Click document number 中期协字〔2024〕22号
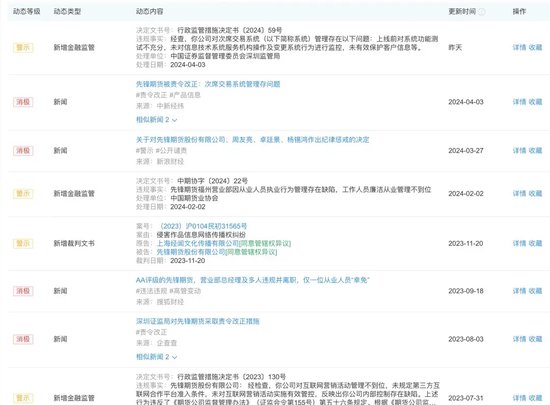The image size is (550, 405). [x=212, y=181]
